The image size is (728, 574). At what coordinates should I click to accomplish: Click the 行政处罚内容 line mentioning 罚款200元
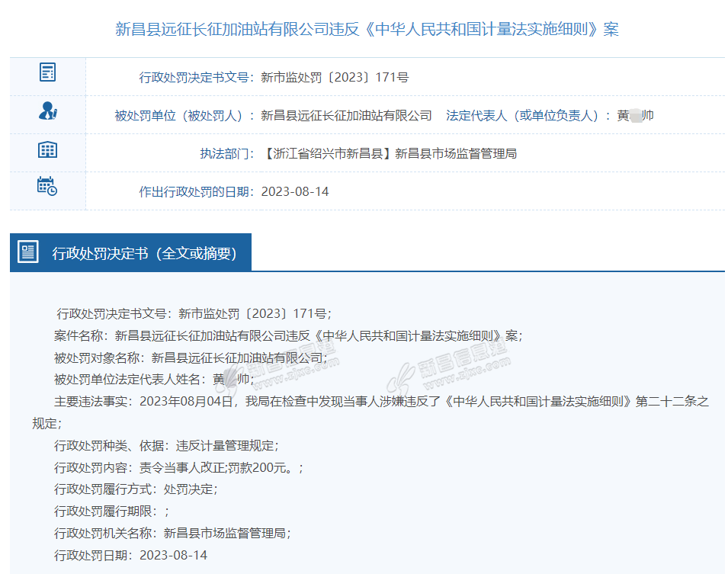click(x=178, y=467)
